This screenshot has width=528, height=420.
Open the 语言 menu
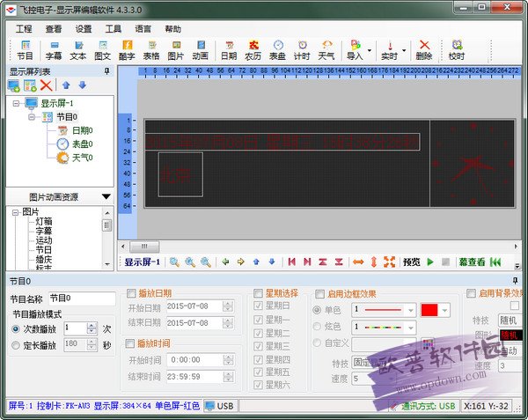pyautogui.click(x=143, y=29)
